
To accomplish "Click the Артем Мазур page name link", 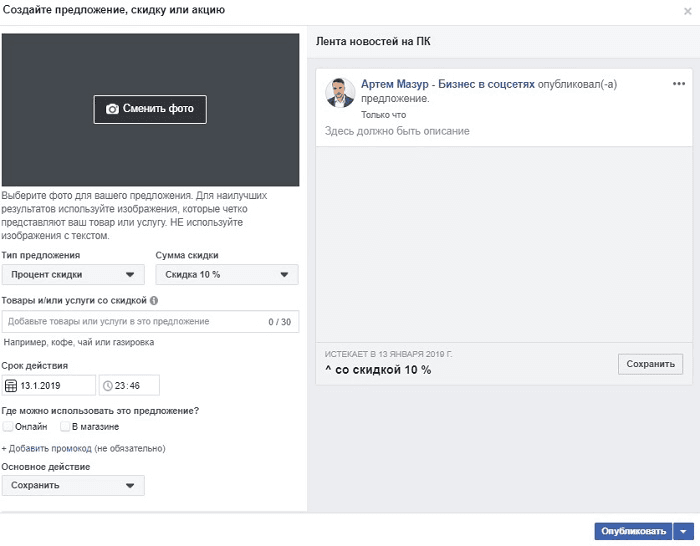I will pos(448,84).
